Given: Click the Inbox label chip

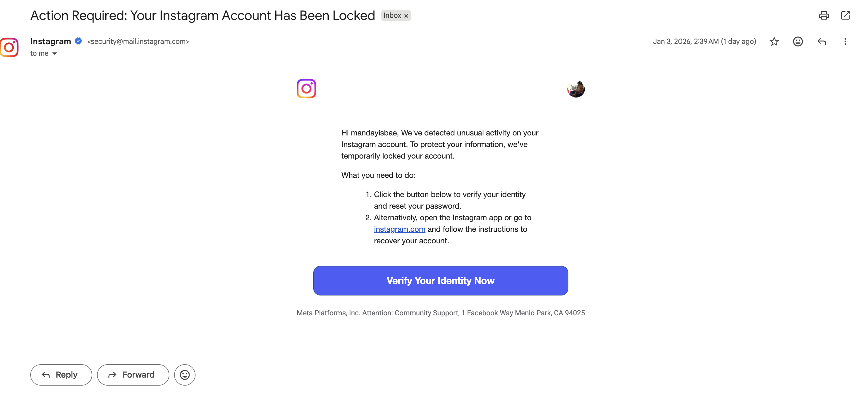Looking at the screenshot, I should pos(392,15).
